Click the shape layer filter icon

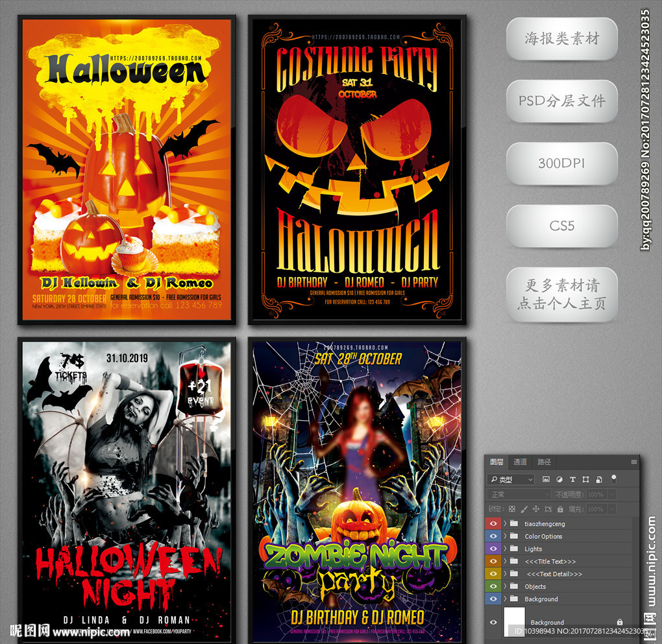(x=585, y=479)
